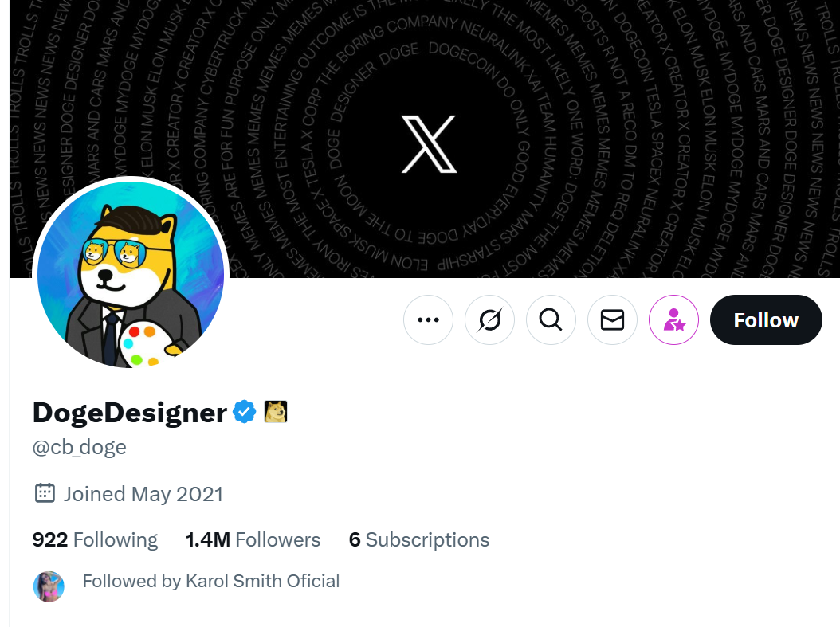This screenshot has height=627, width=840.
Task: Click the Doge affiliate badge icon
Action: 276,412
